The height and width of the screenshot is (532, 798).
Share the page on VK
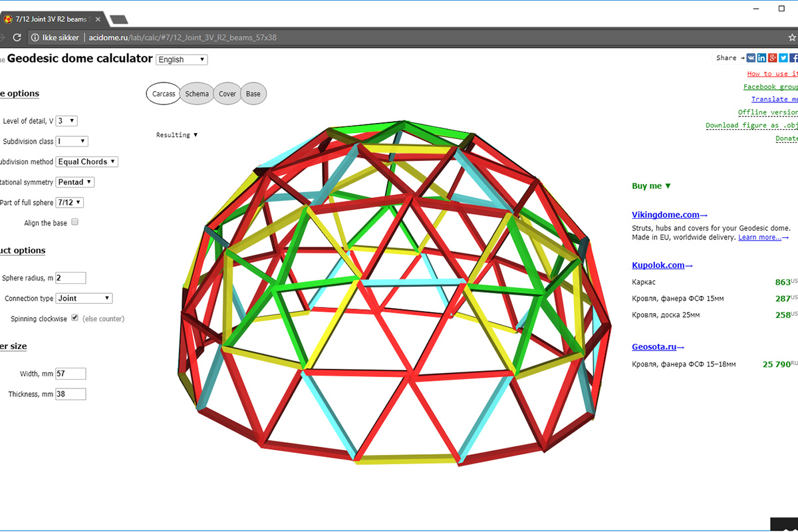(751, 59)
